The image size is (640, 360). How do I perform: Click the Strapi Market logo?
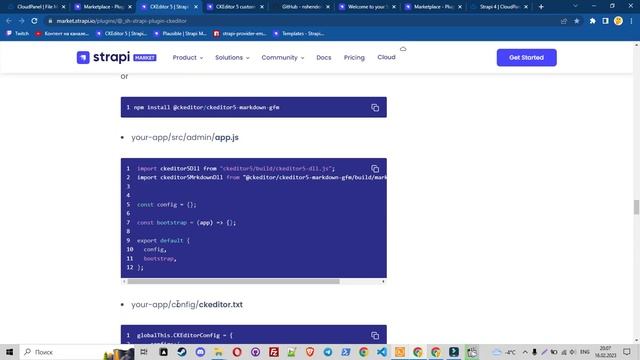click(116, 57)
